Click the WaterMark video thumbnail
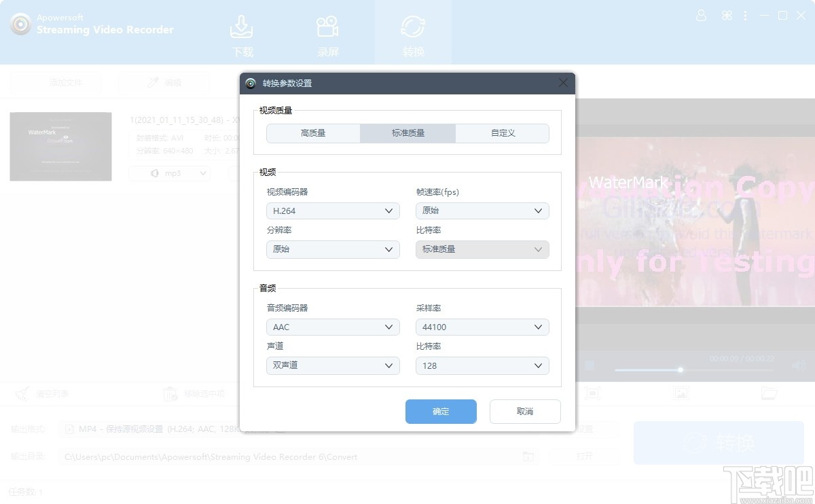 click(x=60, y=146)
